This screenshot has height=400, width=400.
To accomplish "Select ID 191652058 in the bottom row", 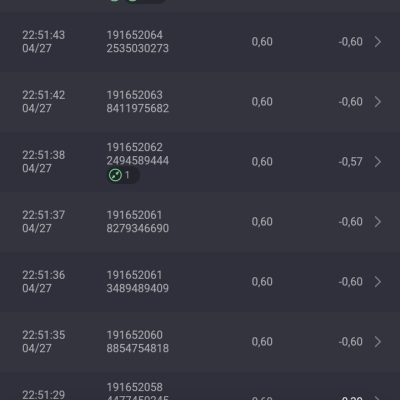I will click(x=135, y=387).
